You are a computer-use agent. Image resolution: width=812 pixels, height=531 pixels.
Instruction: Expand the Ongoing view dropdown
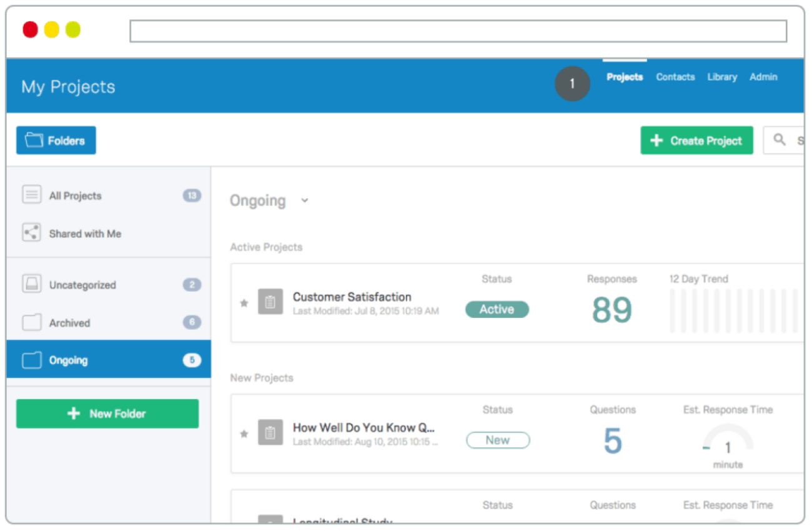pos(304,201)
